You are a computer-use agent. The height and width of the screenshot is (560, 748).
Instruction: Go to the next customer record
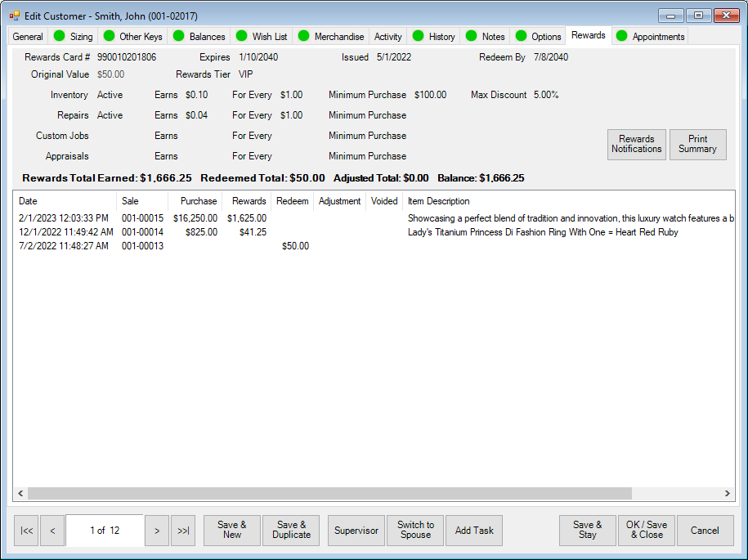[157, 531]
